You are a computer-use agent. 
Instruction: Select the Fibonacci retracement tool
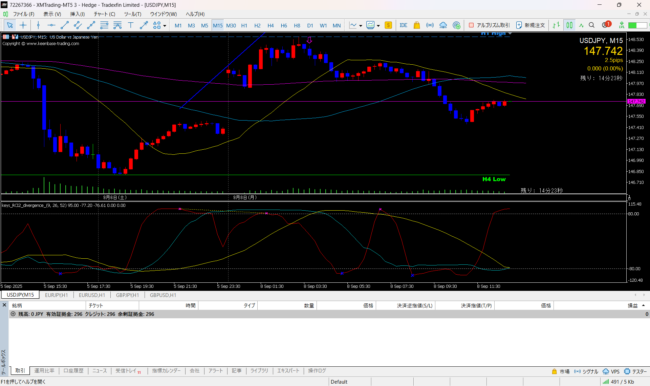coord(104,25)
